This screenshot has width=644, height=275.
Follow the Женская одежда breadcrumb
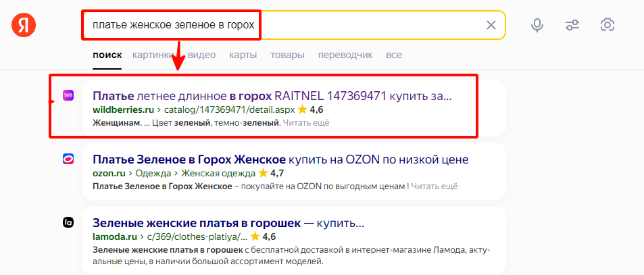[218, 173]
